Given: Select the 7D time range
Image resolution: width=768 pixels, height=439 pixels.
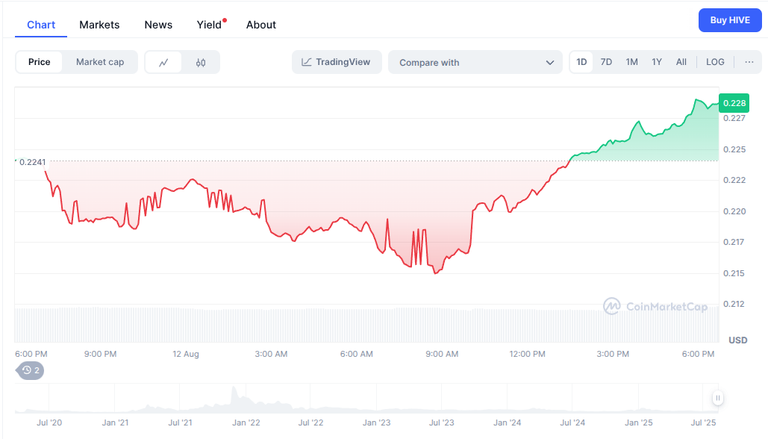Looking at the screenshot, I should 606,62.
